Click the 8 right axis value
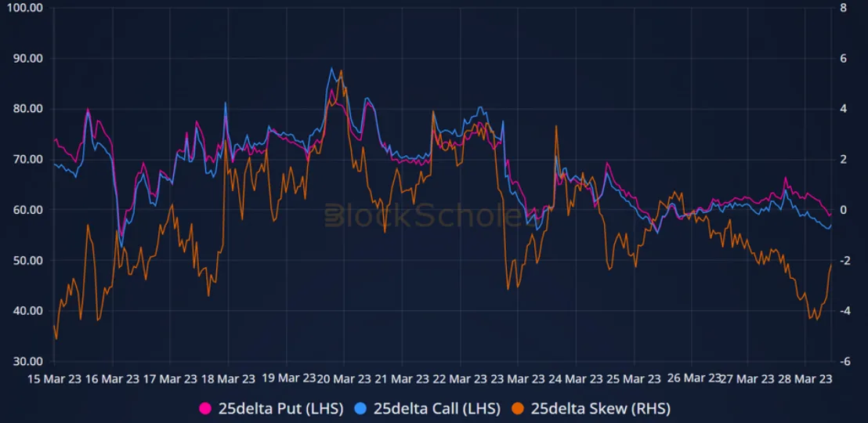 click(843, 9)
